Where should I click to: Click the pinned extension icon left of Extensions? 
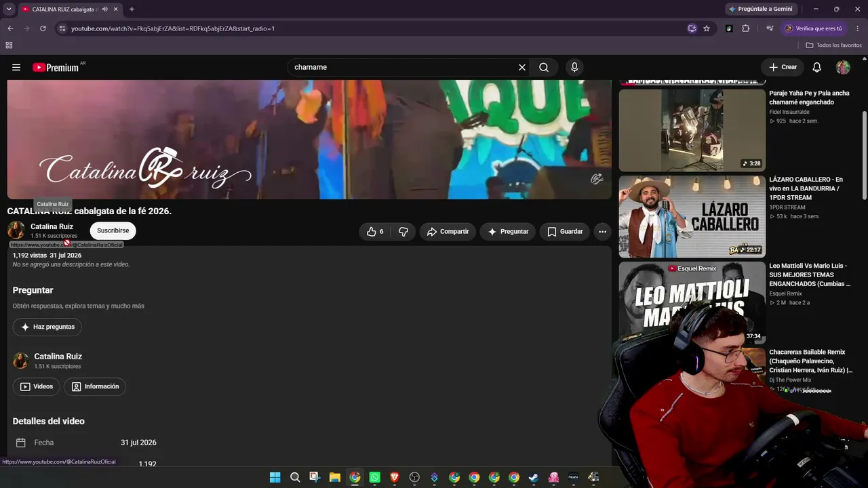(729, 28)
